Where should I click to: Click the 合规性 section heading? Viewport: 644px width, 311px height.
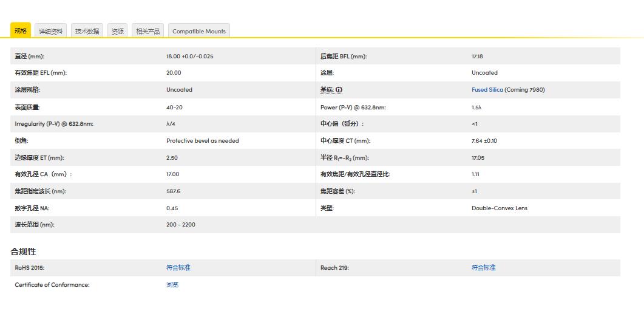pyautogui.click(x=23, y=251)
